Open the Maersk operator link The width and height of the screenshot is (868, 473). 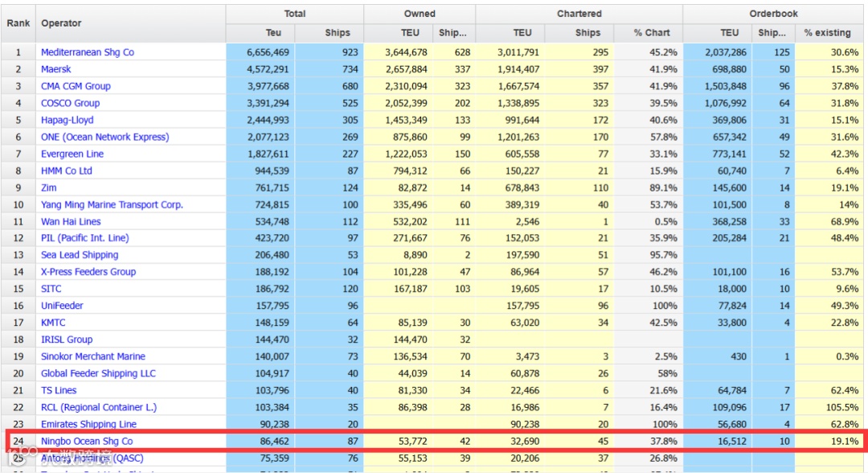pos(56,69)
